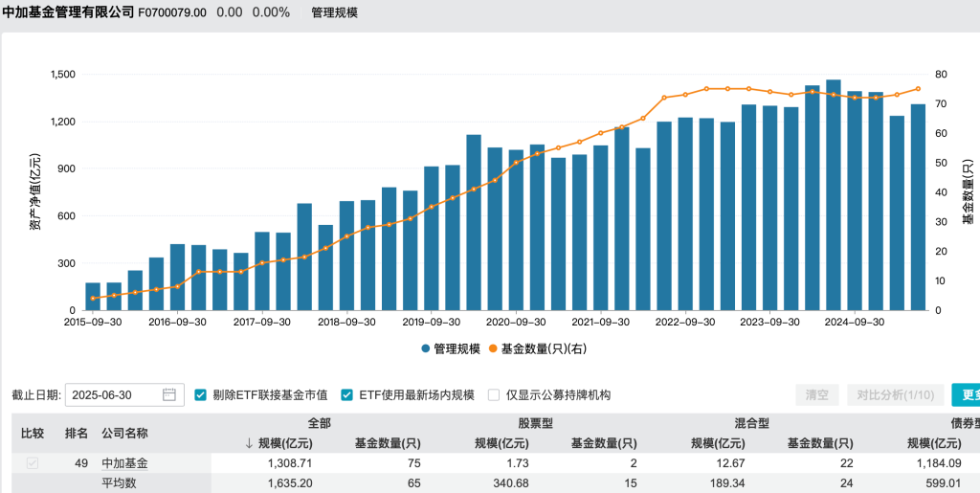Viewport: 980px width, 493px height.
Task: Click the 混合型 column group header
Action: click(x=751, y=422)
